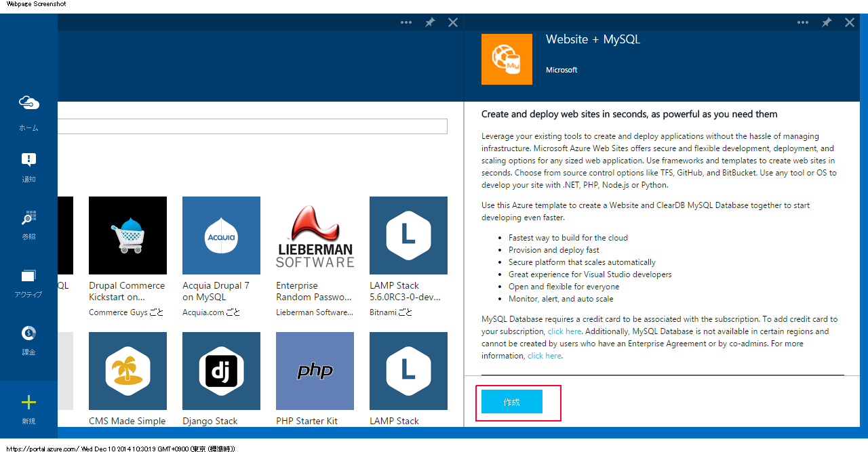Select the LAMP Stack 5.6.0RC3 tile icon
Screen dimensions: 868x452
click(x=408, y=235)
